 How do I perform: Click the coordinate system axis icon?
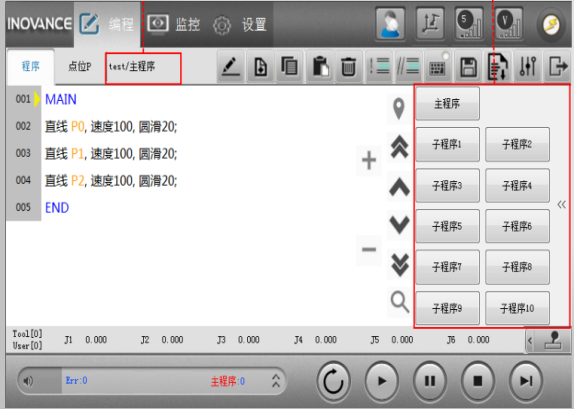point(430,24)
